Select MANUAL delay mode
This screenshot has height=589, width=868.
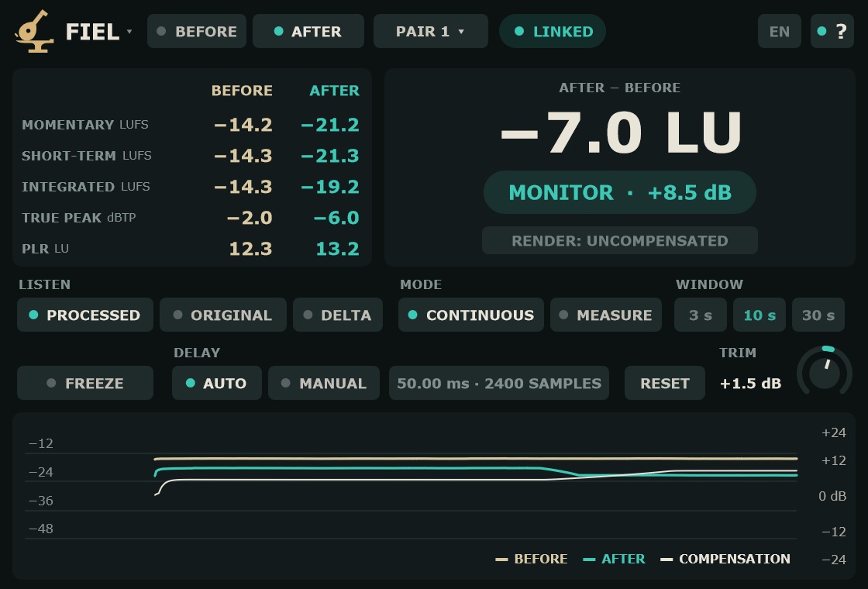click(324, 383)
